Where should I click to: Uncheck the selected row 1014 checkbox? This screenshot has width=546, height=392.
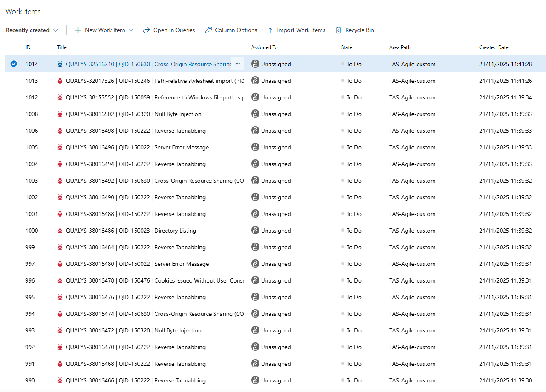point(14,64)
